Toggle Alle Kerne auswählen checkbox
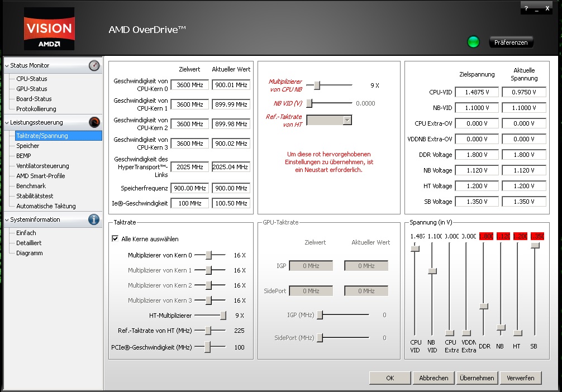Viewport: 562px width, 392px height. [115, 238]
